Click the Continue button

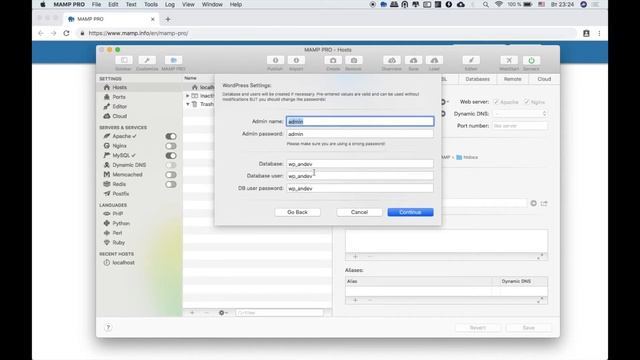(x=410, y=212)
